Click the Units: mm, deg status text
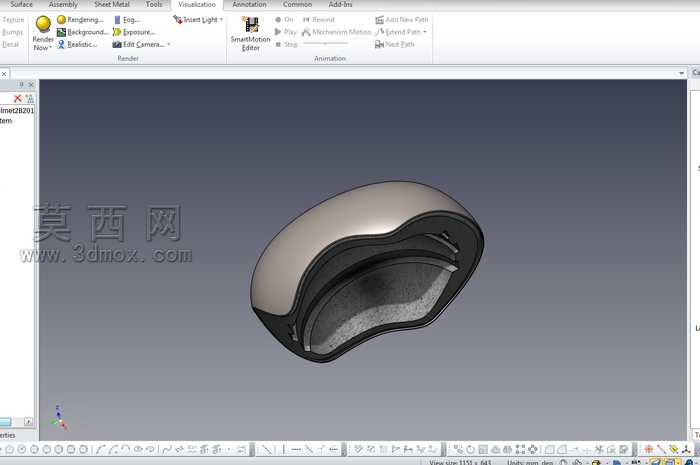The image size is (700, 465). click(x=530, y=462)
